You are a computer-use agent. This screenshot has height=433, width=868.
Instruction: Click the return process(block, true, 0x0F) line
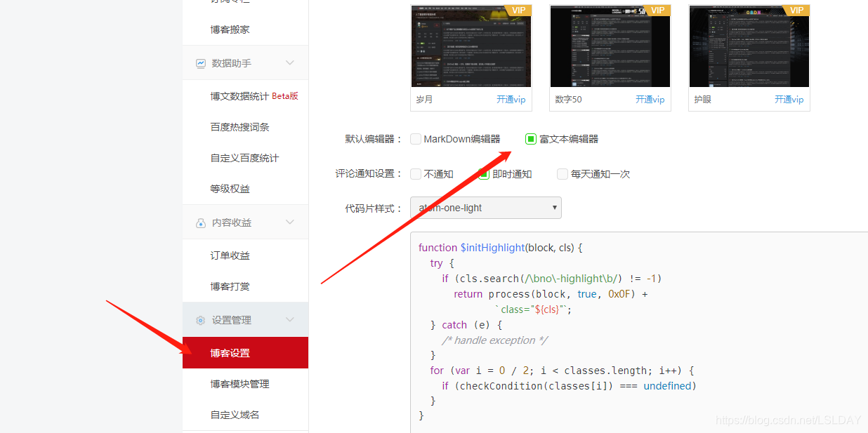coord(551,294)
